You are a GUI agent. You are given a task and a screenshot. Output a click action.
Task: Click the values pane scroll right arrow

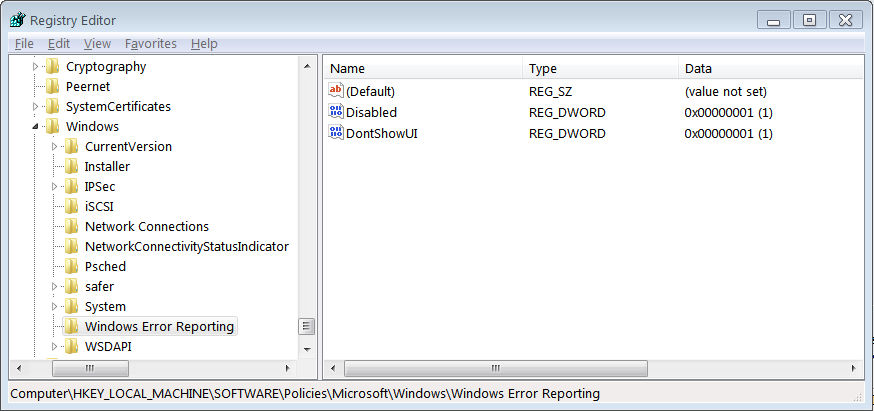(x=854, y=368)
